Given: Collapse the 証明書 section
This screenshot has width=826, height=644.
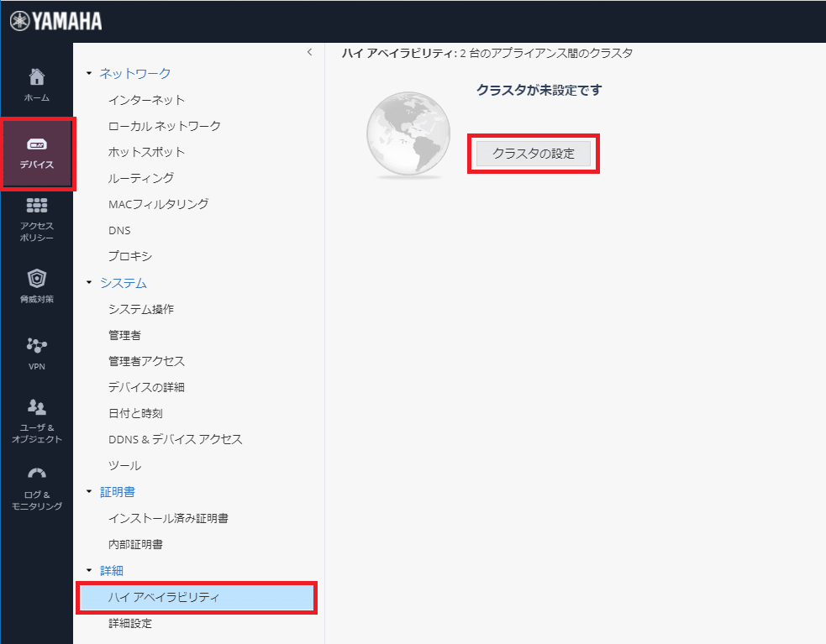Looking at the screenshot, I should click(x=89, y=491).
